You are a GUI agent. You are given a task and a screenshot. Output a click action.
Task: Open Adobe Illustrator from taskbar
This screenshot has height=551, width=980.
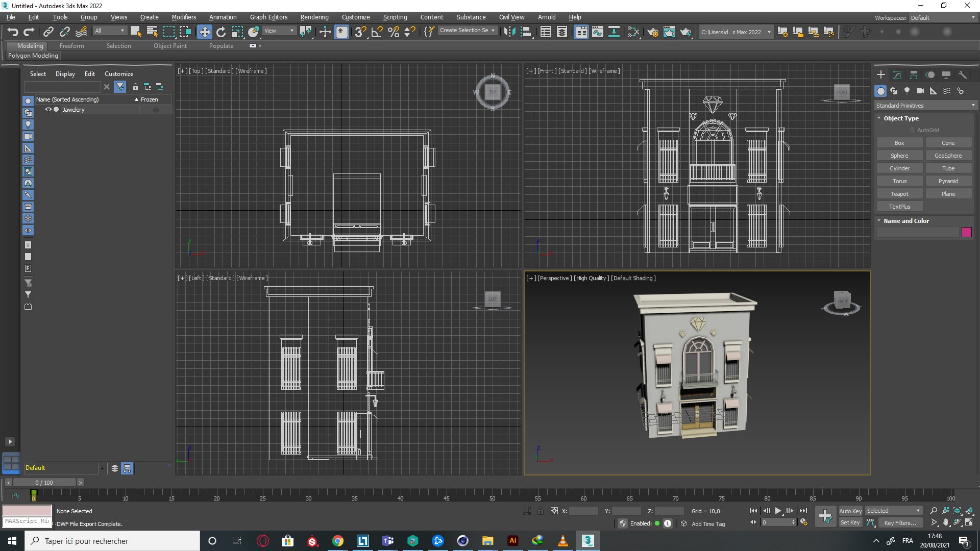513,541
